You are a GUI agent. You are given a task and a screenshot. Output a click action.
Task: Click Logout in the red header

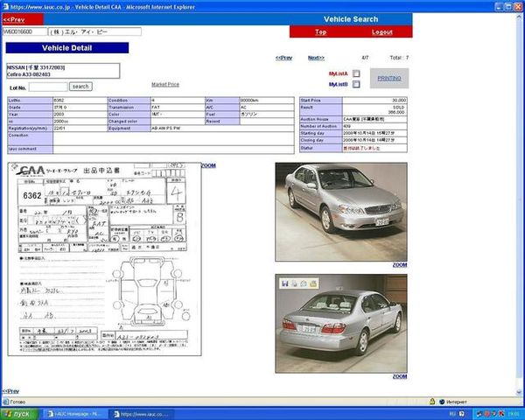381,31
